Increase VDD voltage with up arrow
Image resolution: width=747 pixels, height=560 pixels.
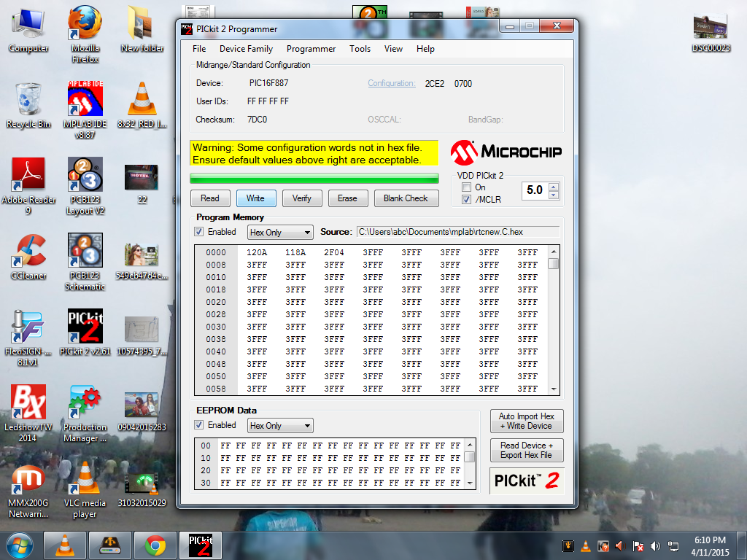pos(554,187)
